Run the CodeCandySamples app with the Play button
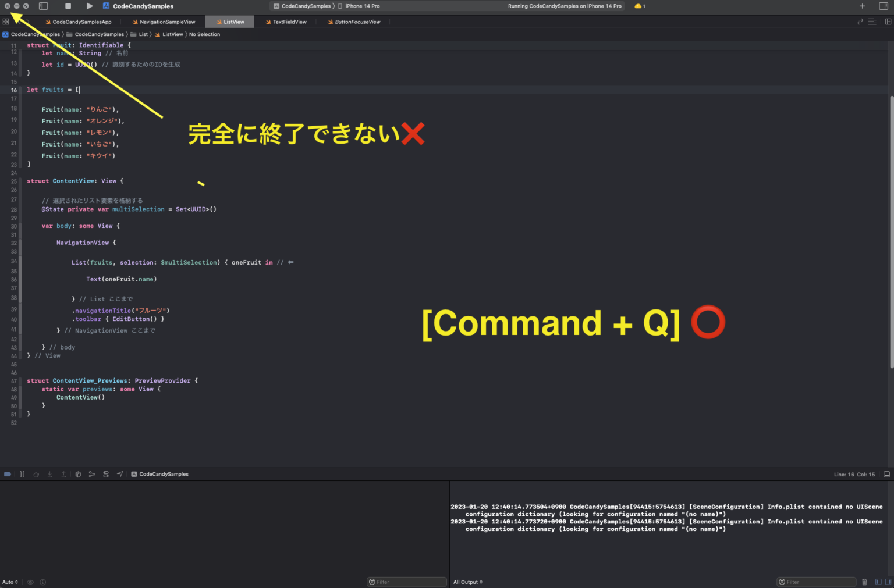The height and width of the screenshot is (588, 894). coord(89,6)
